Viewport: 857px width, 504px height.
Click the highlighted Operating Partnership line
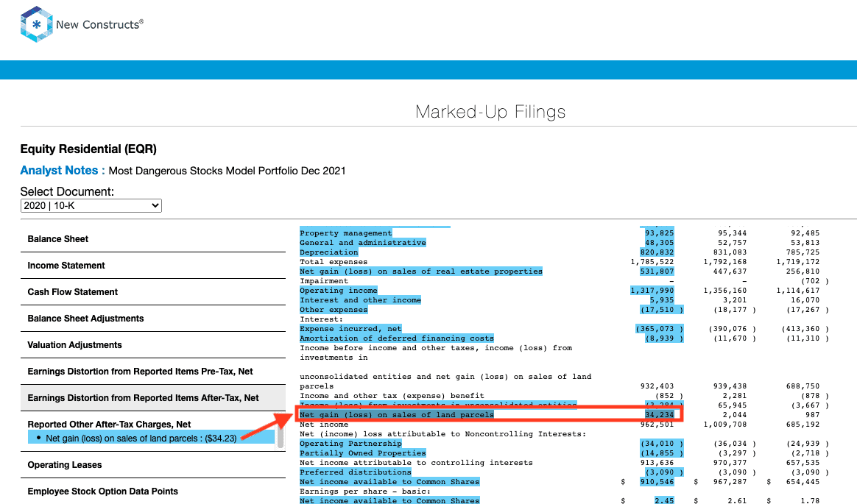coord(350,444)
